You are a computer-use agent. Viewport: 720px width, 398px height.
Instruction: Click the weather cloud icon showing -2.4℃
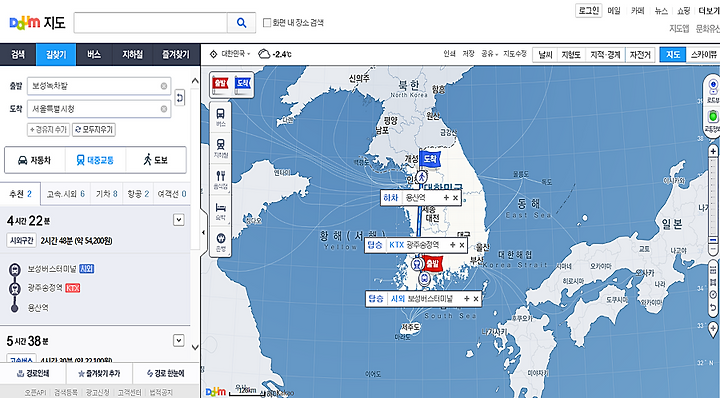point(264,54)
